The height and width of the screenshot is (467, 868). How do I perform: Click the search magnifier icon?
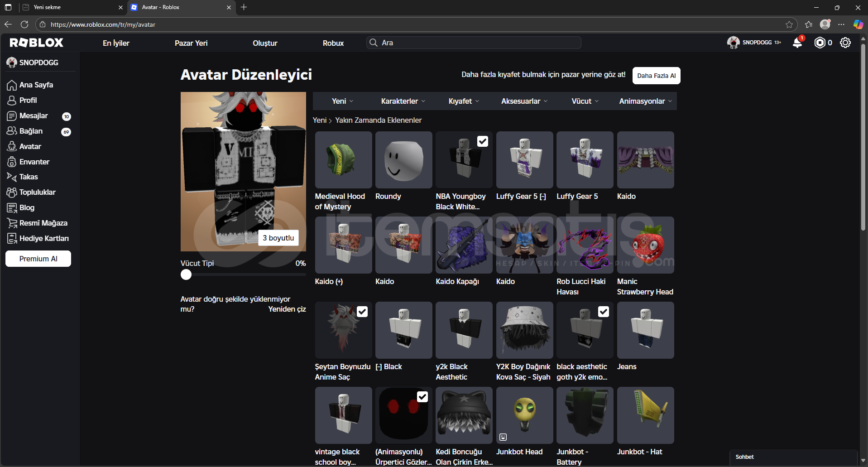(374, 43)
